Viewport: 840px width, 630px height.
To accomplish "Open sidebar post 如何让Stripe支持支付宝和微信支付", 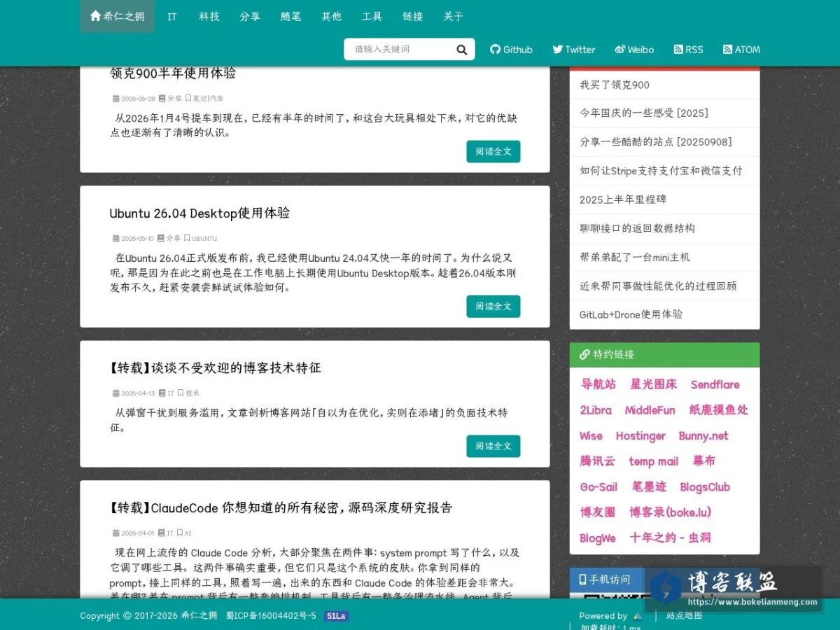I will (x=661, y=170).
